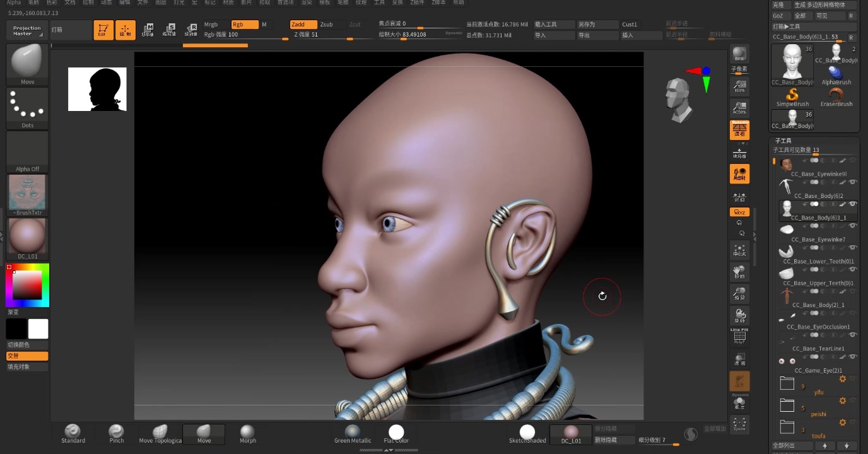Image resolution: width=868 pixels, height=454 pixels.
Task: Select the Pinch brush
Action: (x=117, y=434)
